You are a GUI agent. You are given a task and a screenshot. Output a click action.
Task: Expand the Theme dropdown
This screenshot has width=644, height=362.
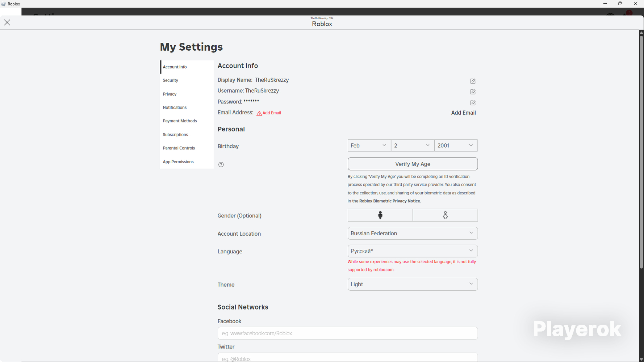click(413, 284)
